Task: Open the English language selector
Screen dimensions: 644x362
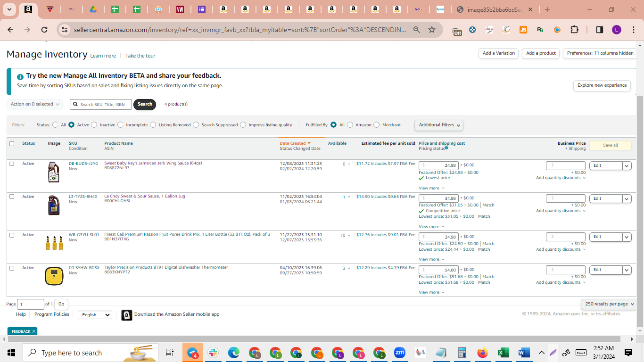Action: click(x=95, y=315)
